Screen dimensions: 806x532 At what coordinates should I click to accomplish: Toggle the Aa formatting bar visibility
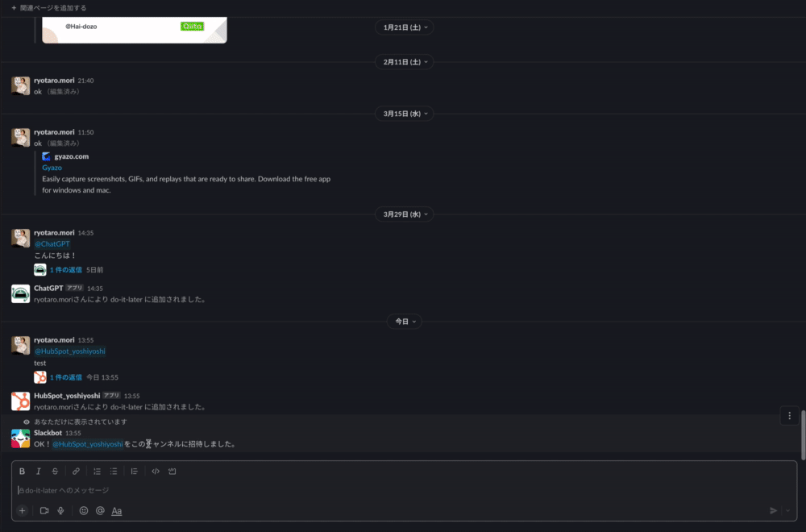click(x=116, y=510)
